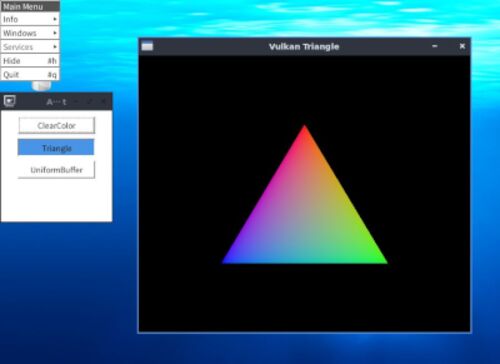The height and width of the screenshot is (364, 500).
Task: Launch the UniformBuffer demo button
Action: [x=57, y=170]
